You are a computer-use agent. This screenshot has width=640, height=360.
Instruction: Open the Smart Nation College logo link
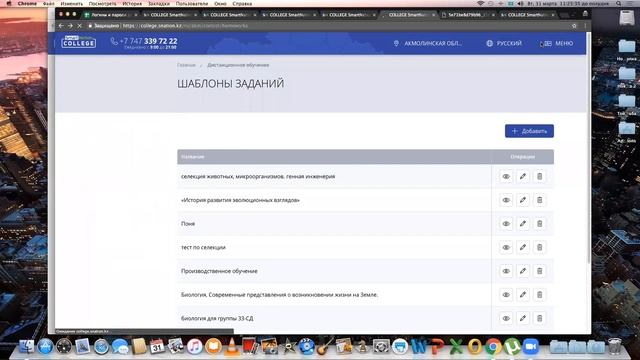click(x=79, y=42)
